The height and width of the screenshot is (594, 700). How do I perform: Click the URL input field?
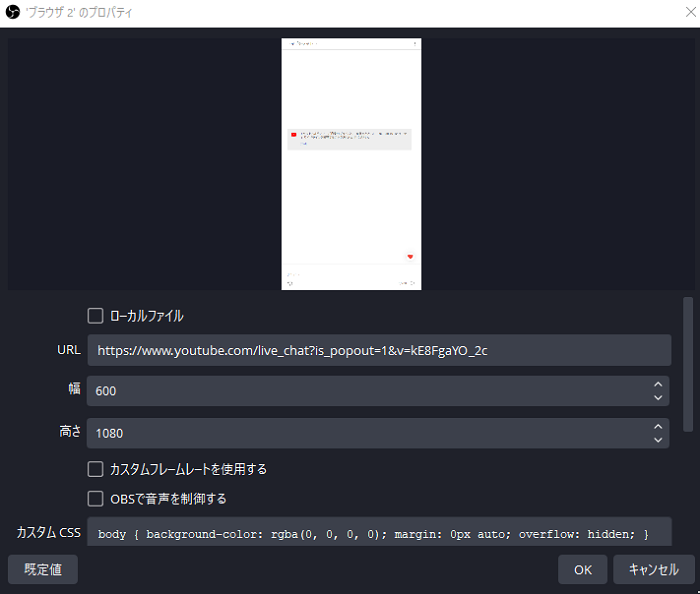tap(379, 350)
